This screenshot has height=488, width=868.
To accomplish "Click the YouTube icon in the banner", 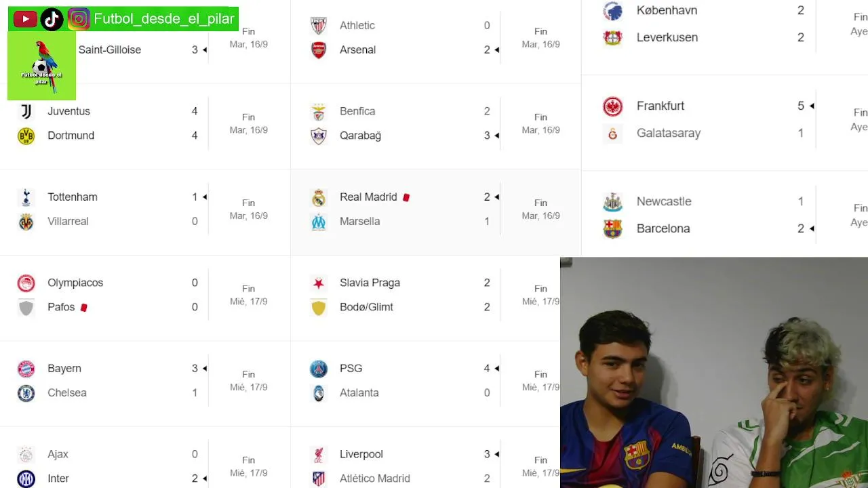I will (x=25, y=19).
